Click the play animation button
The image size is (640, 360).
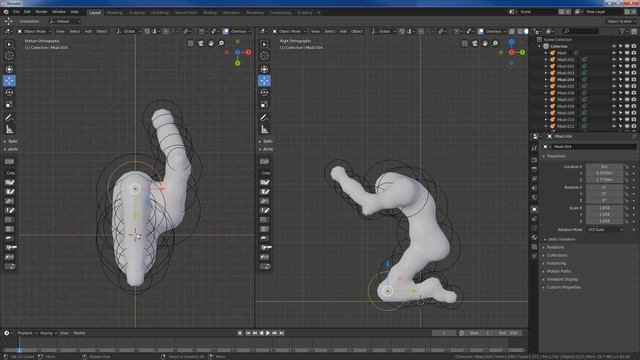pyautogui.click(x=268, y=333)
